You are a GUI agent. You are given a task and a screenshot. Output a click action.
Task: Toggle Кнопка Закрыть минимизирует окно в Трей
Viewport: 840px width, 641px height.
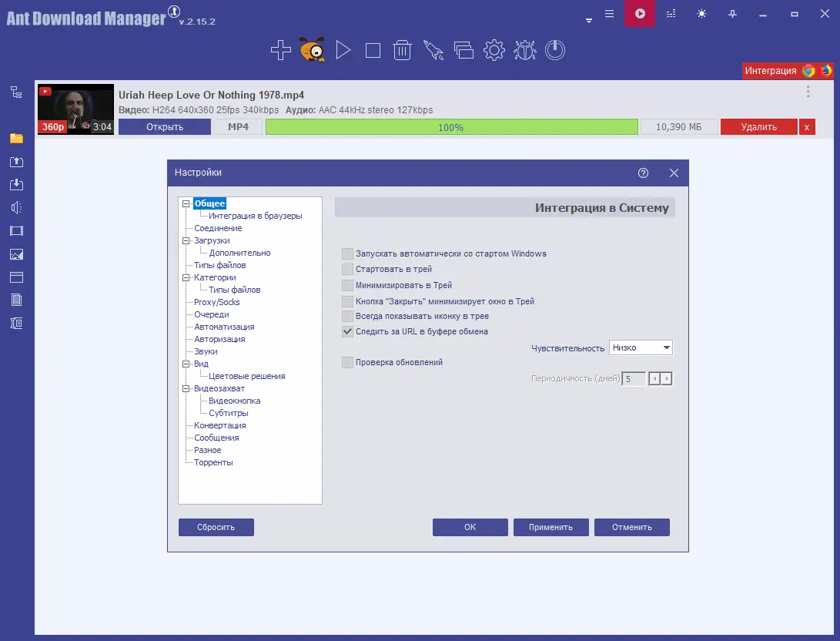coord(348,301)
